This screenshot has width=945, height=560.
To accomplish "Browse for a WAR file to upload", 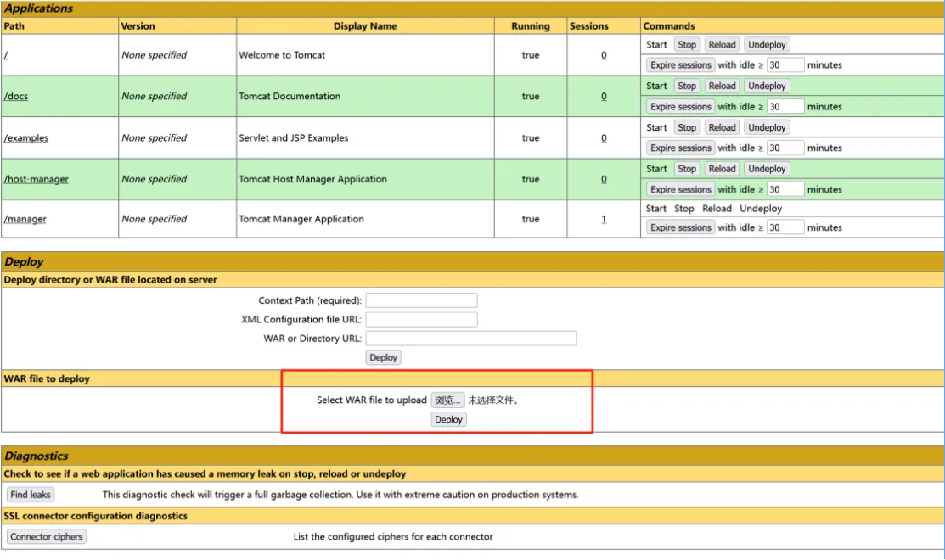I will tap(447, 400).
